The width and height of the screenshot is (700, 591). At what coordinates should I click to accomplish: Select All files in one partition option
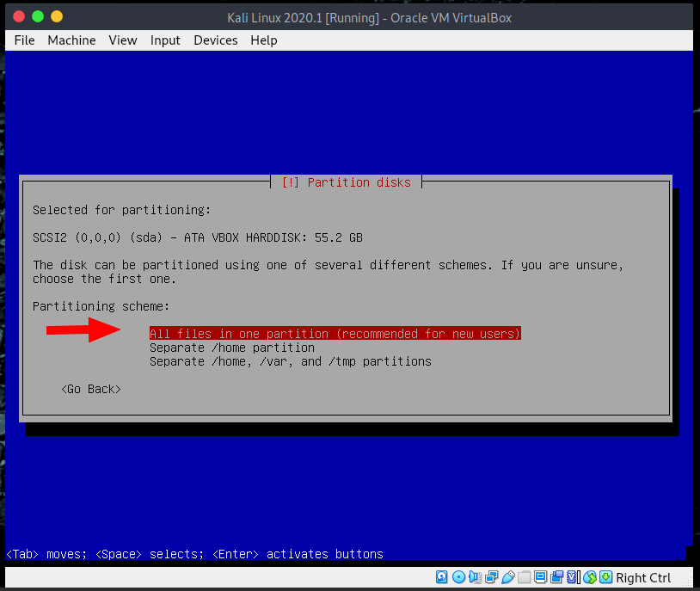pyautogui.click(x=335, y=334)
